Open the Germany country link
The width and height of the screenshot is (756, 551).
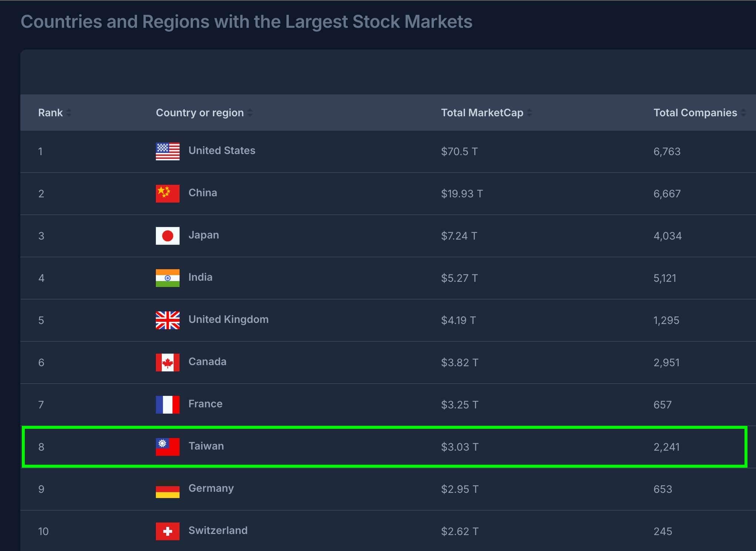click(211, 488)
